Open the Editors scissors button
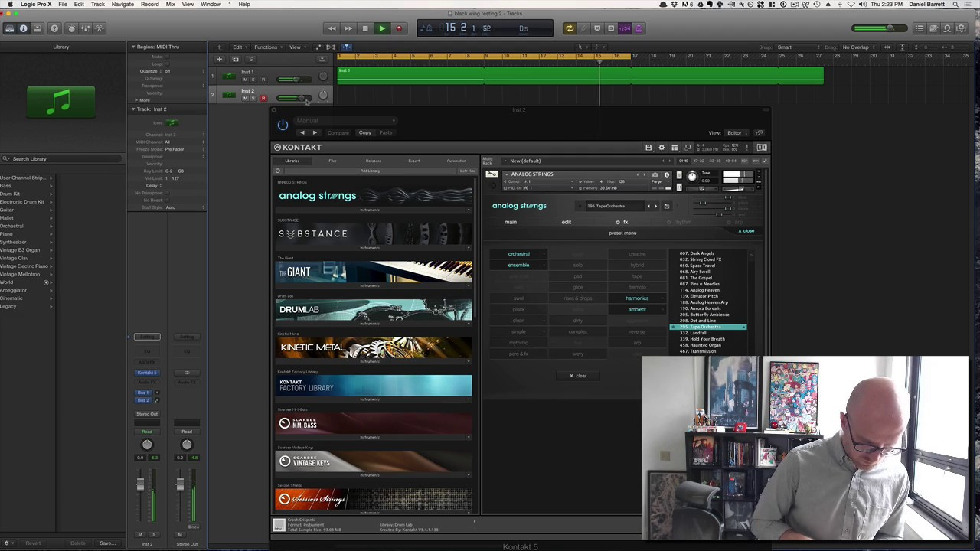 [x=100, y=28]
